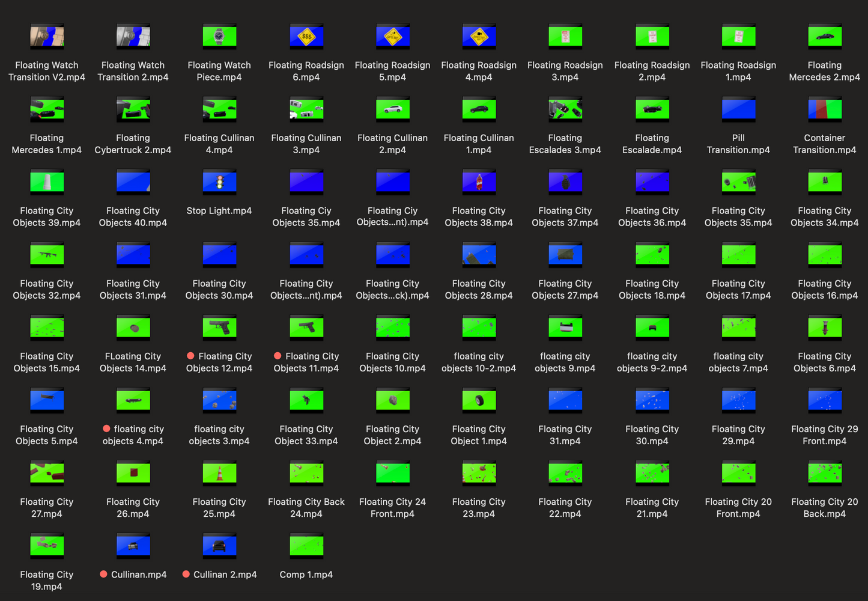Select the Floating Cybertruck 2.mp4 icon
Viewport: 868px width, 601px height.
pos(133,110)
